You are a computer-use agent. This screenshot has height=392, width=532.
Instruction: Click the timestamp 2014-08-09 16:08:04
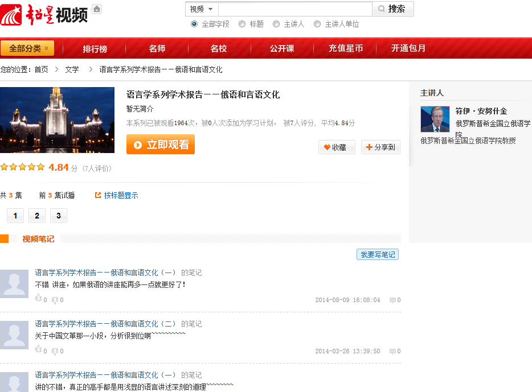point(348,300)
